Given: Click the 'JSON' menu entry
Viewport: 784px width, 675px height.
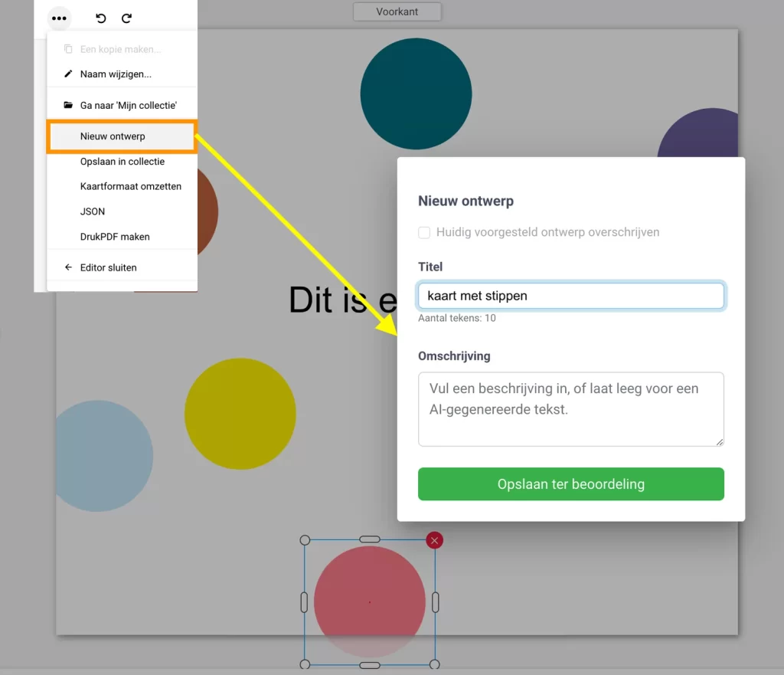Looking at the screenshot, I should (92, 211).
